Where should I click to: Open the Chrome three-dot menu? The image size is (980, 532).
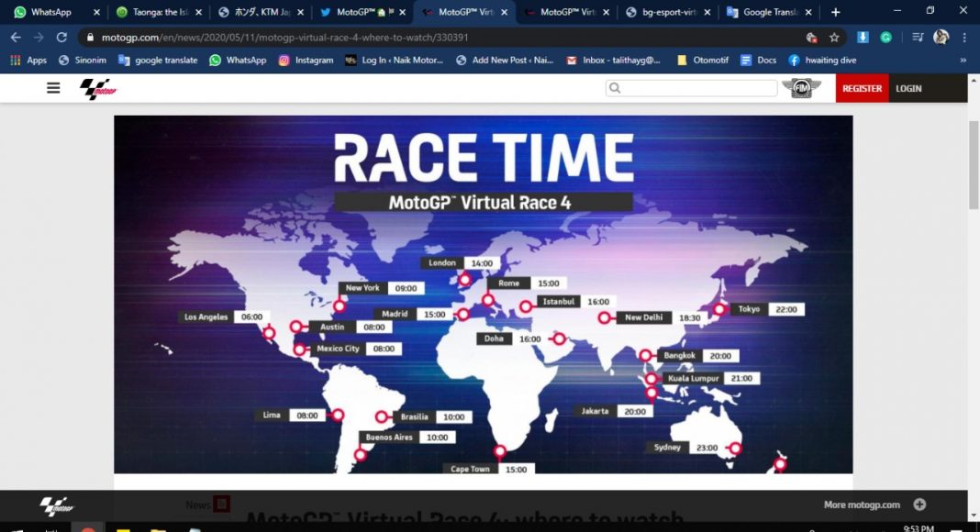coord(964,38)
